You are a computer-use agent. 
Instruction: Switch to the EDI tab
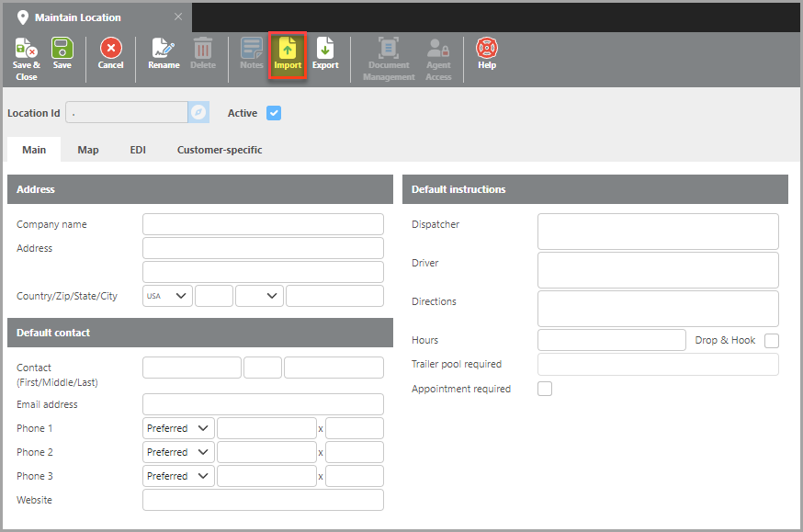pos(138,150)
